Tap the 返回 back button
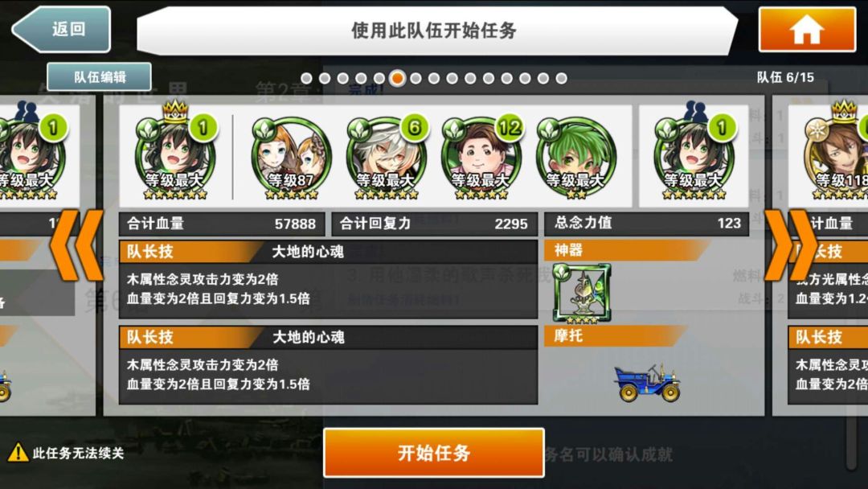Screen dimensions: 868x489 click(x=61, y=29)
